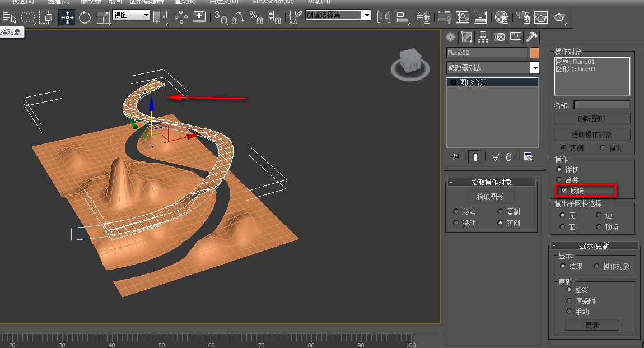
Task: Click the ViewCube in the viewport
Action: (410, 65)
